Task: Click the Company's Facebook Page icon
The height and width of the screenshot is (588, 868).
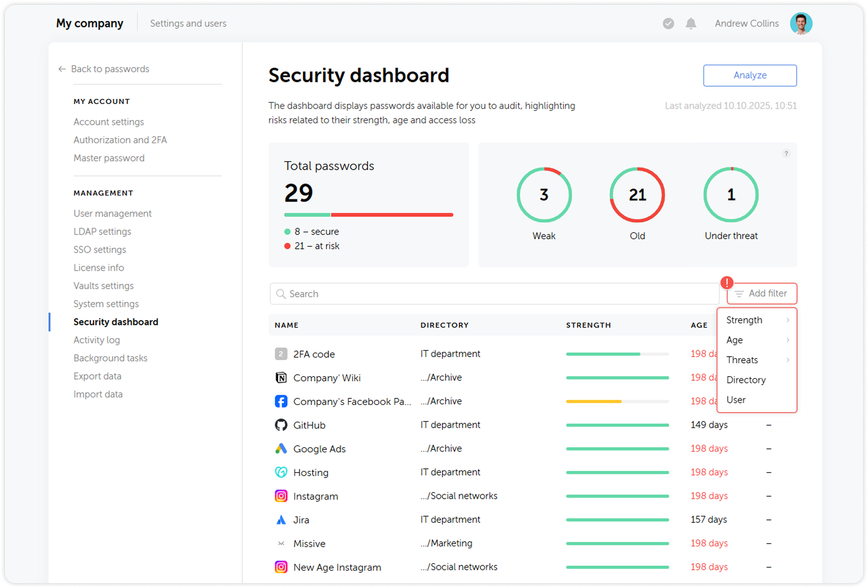Action: click(281, 401)
